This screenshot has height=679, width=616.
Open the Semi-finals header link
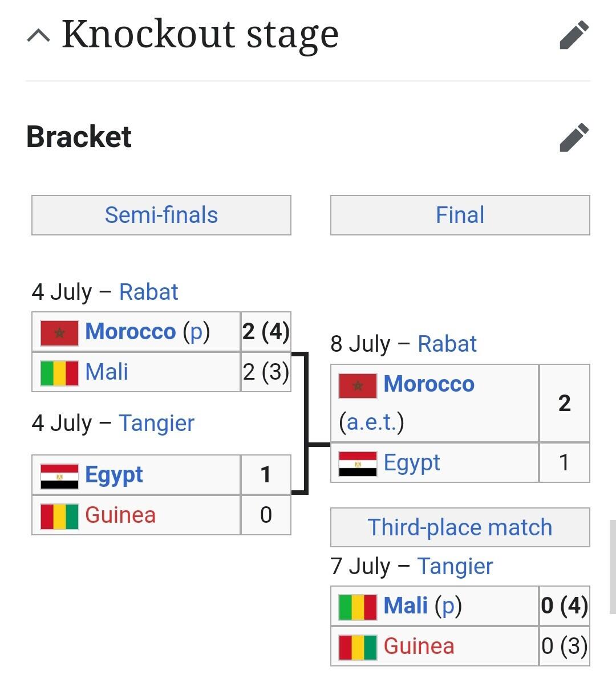(161, 216)
